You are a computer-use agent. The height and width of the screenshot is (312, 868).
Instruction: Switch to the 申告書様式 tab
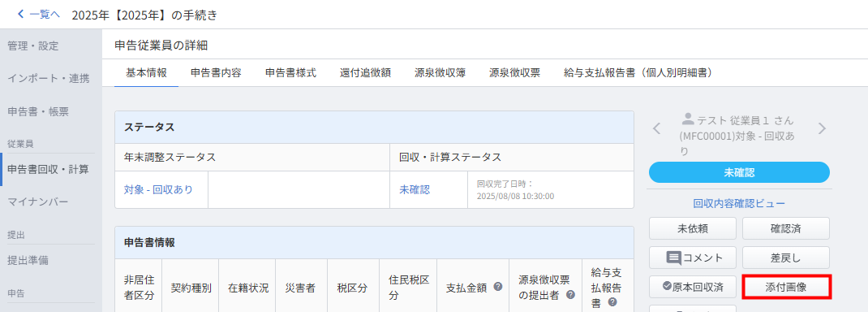(290, 73)
